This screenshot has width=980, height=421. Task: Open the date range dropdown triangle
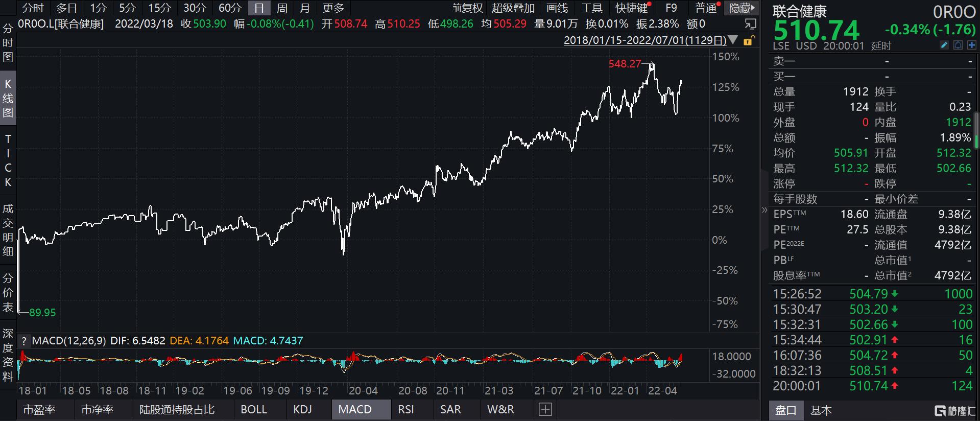[x=733, y=40]
